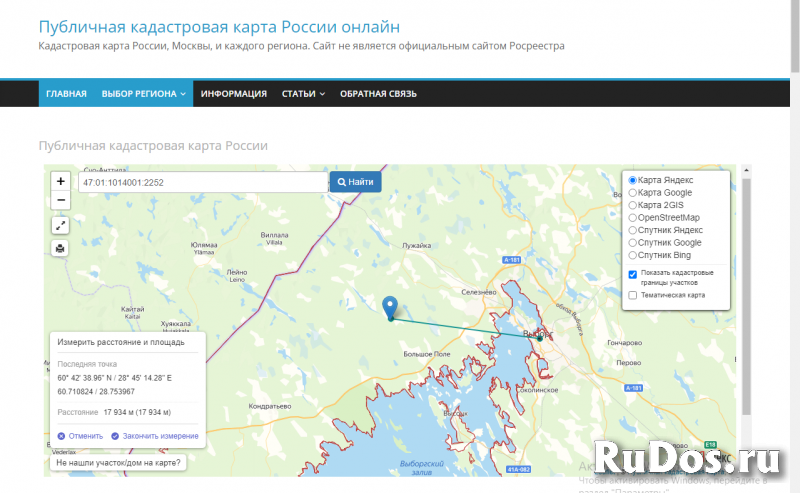Zoom in on the map with plus button

pyautogui.click(x=61, y=181)
